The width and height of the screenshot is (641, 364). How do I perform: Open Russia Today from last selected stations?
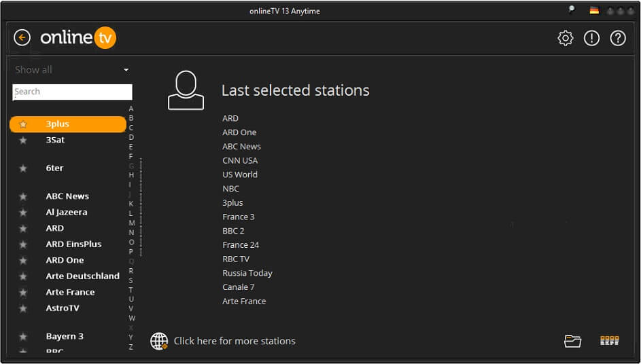[x=247, y=273]
